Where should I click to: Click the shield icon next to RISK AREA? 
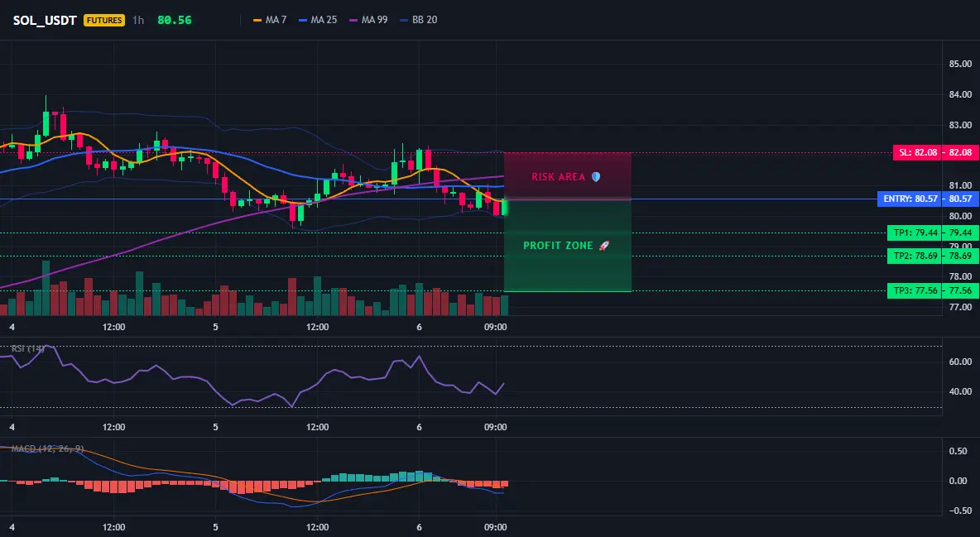(x=596, y=177)
